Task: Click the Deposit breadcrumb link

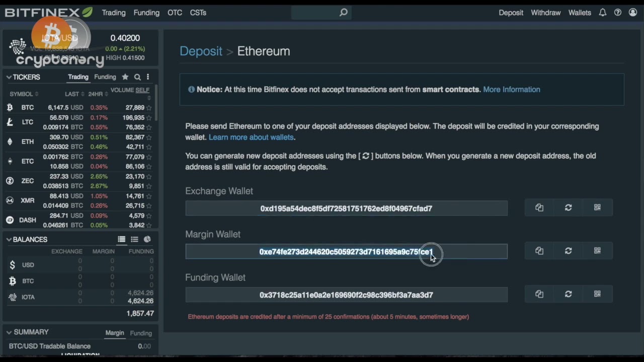Action: 201,51
